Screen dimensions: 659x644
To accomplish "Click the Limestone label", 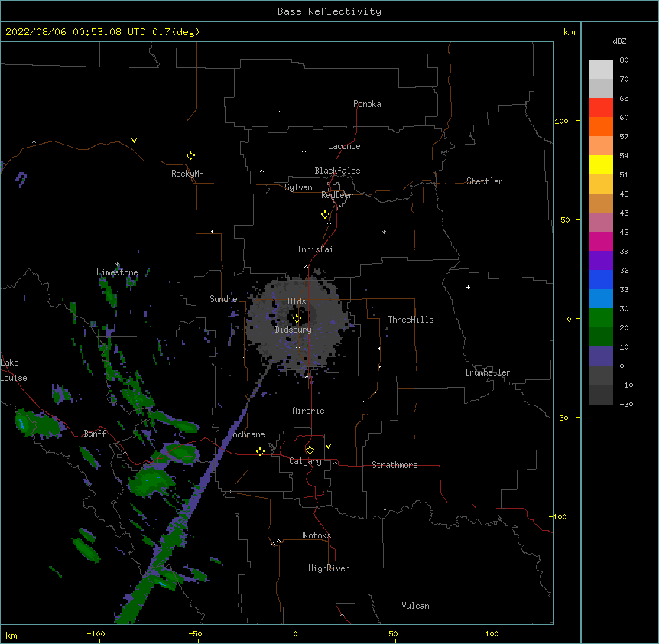I will click(x=117, y=272).
